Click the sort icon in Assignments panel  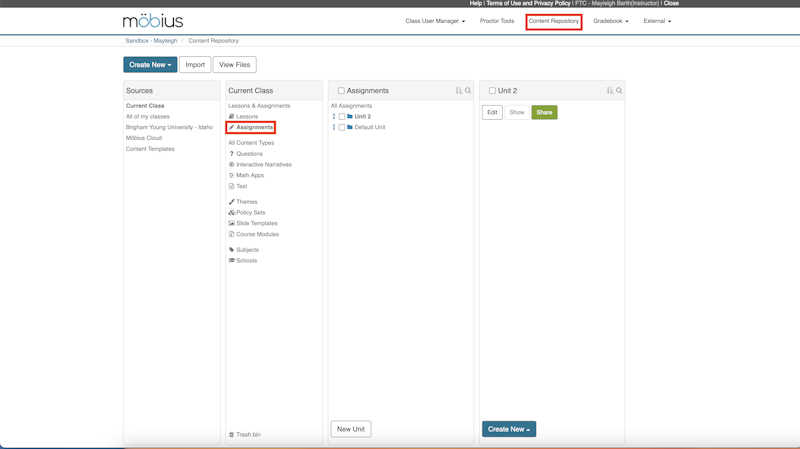(x=459, y=91)
